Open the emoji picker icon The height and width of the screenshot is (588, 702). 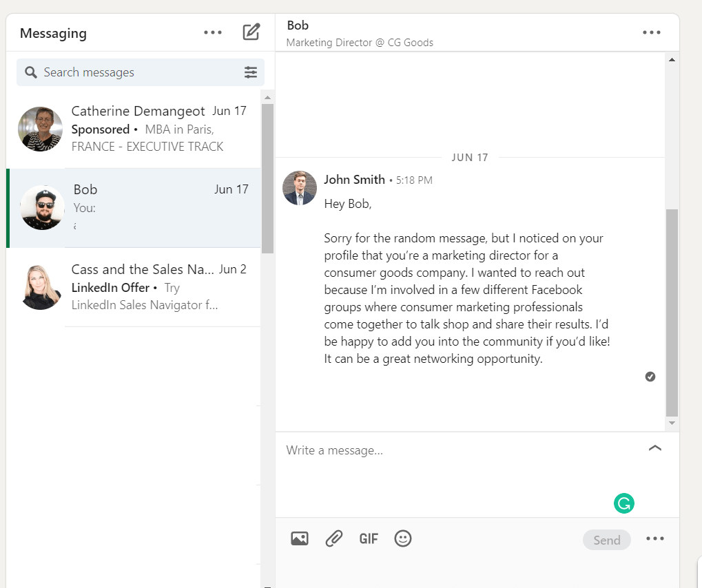402,538
